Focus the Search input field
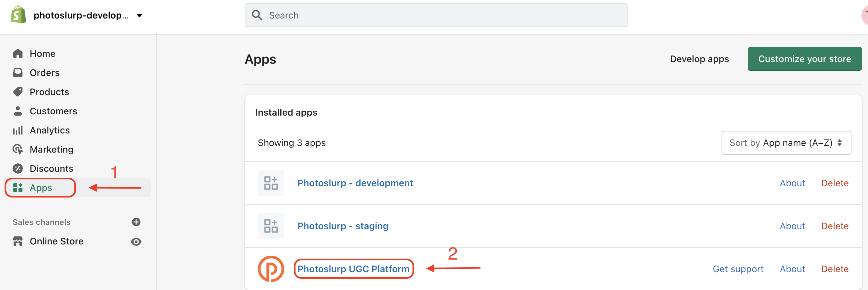 click(x=436, y=15)
